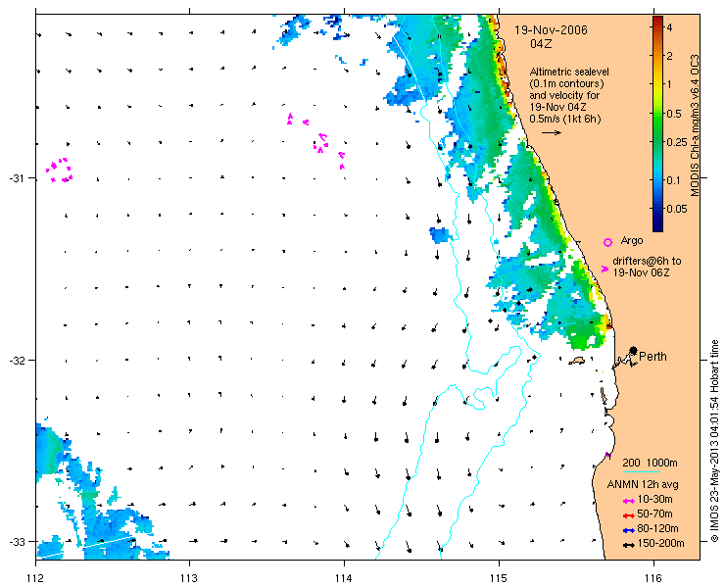Click the '114' longitude axis label
725x588 pixels.
point(344,578)
